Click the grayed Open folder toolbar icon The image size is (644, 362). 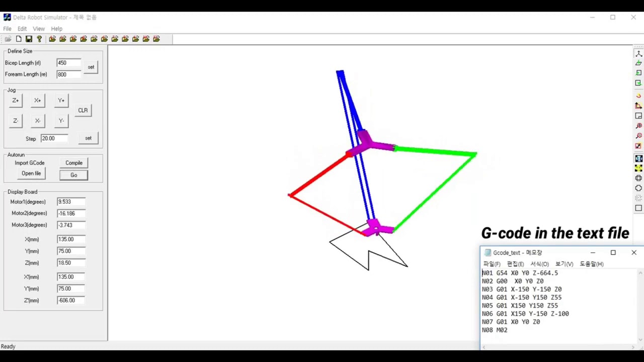(x=8, y=39)
